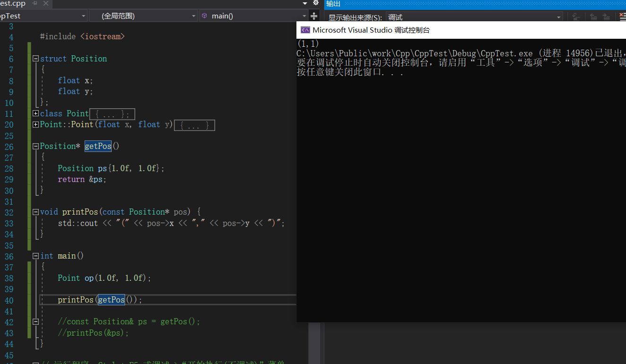Viewport: 626px width, 364px height.
Task: Collapse the int main() block
Action: (x=35, y=256)
